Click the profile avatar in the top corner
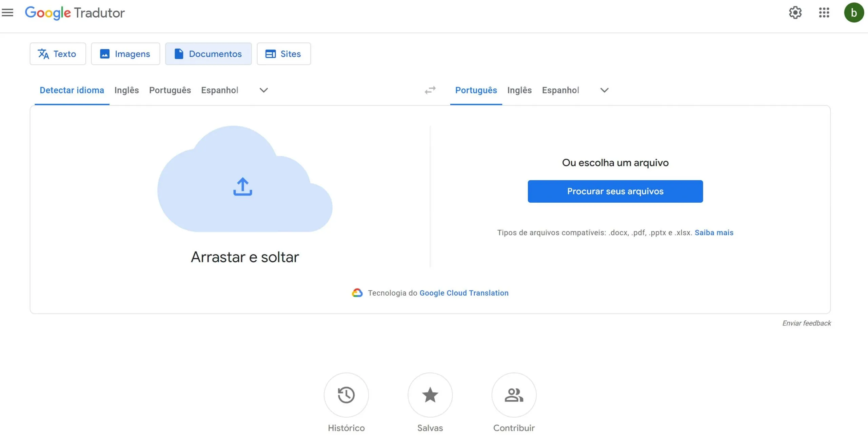The height and width of the screenshot is (441, 868). pyautogui.click(x=854, y=13)
